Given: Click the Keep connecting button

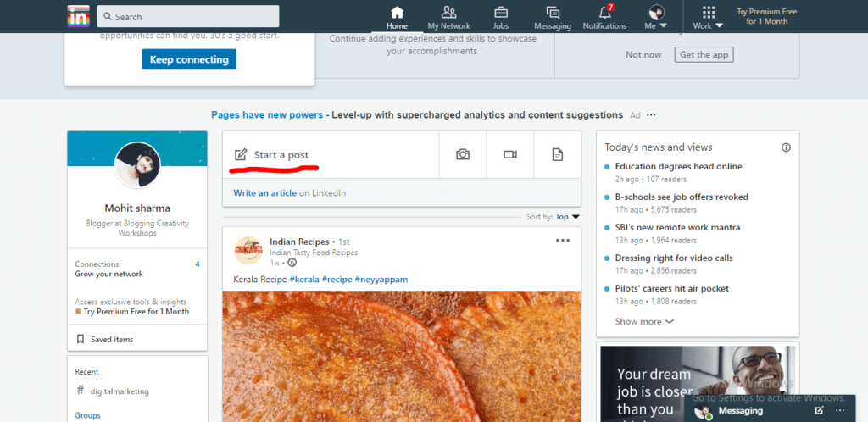Looking at the screenshot, I should (x=189, y=59).
